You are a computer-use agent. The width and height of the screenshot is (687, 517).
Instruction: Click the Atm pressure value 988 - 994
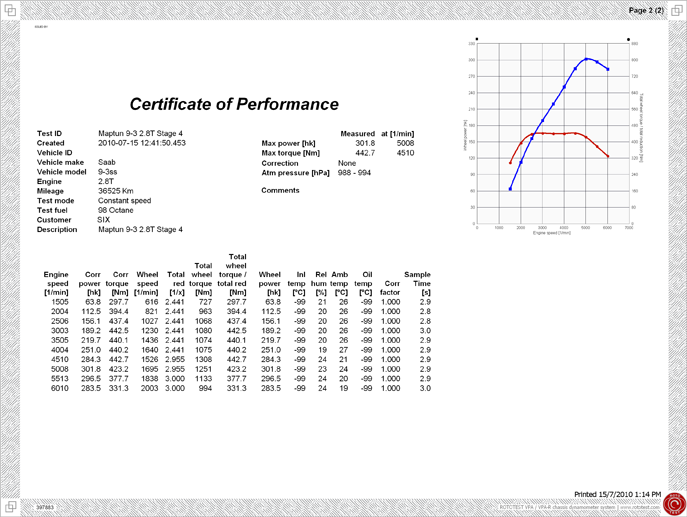(357, 172)
